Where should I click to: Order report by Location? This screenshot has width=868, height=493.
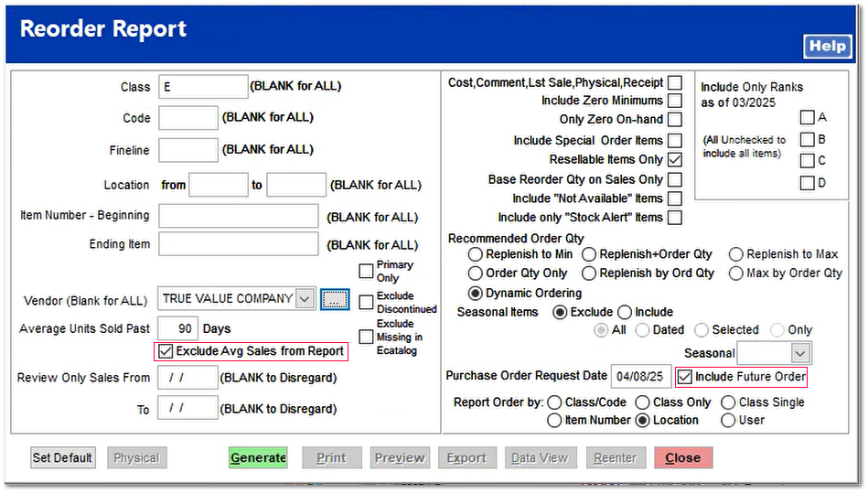(642, 421)
